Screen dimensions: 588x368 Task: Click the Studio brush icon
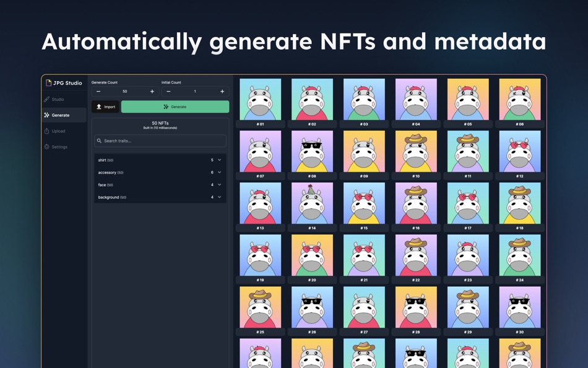click(46, 100)
